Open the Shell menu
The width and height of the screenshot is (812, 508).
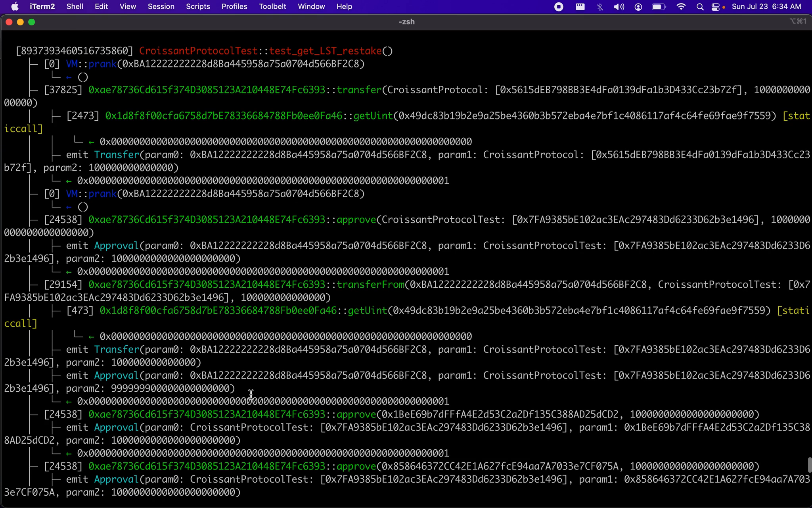click(75, 7)
